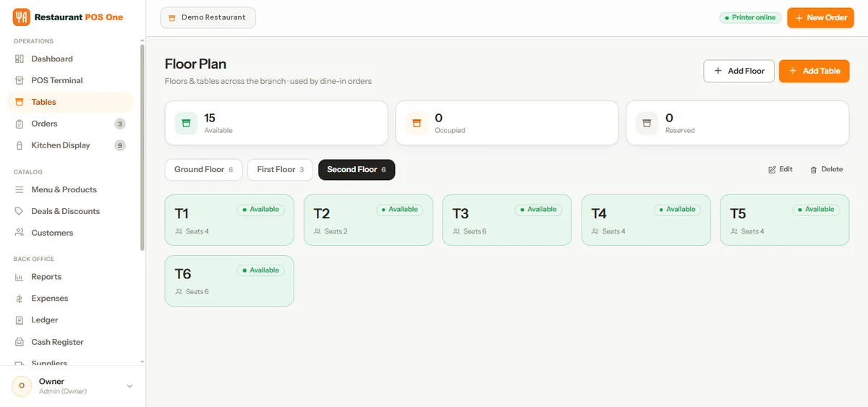Select the Tables sidebar item
Image resolution: width=868 pixels, height=407 pixels.
(69, 102)
